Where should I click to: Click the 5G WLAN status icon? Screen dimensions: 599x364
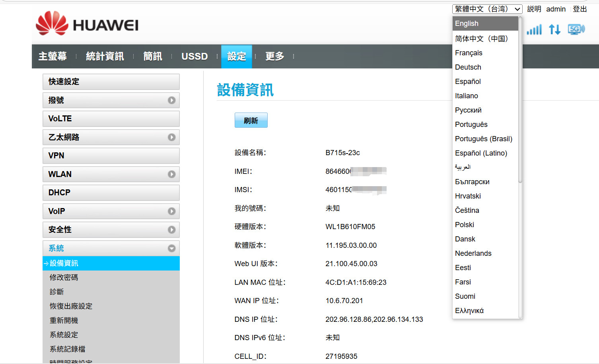point(576,29)
